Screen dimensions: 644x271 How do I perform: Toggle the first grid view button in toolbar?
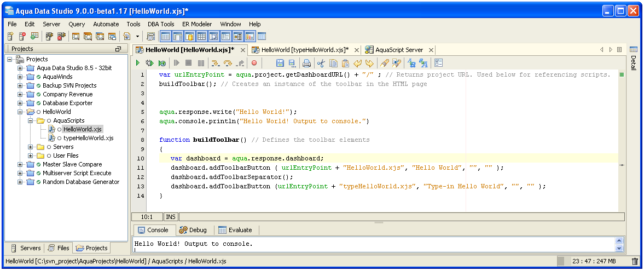(165, 36)
